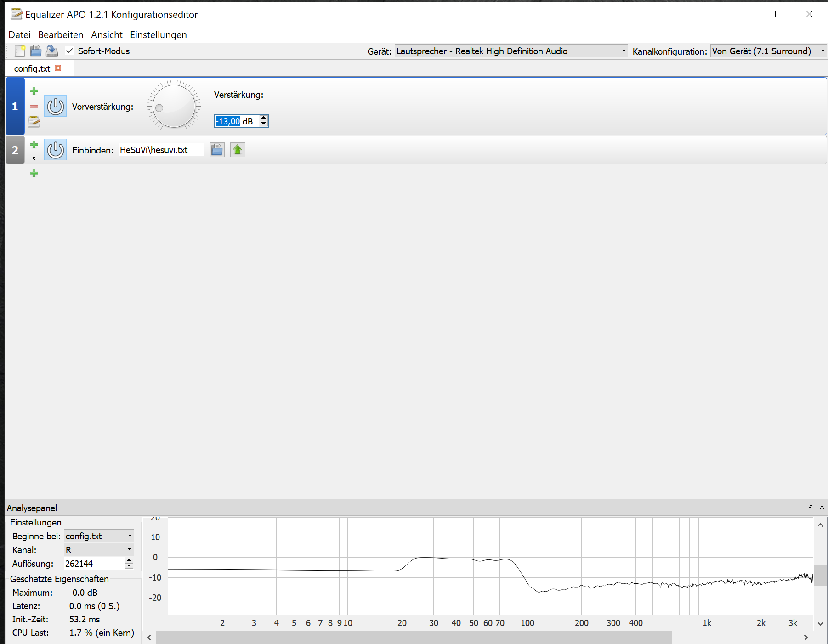Select filter row number 1 handle
This screenshot has height=644, width=828.
click(15, 106)
